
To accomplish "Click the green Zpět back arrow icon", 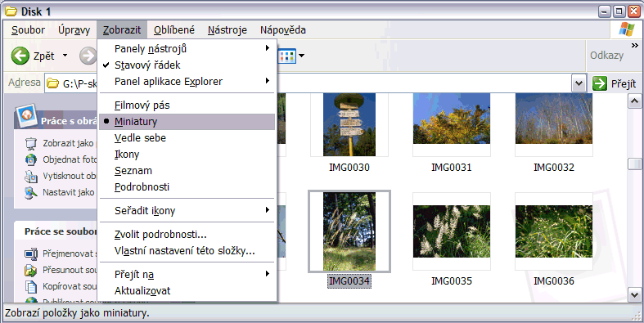I will (20, 56).
